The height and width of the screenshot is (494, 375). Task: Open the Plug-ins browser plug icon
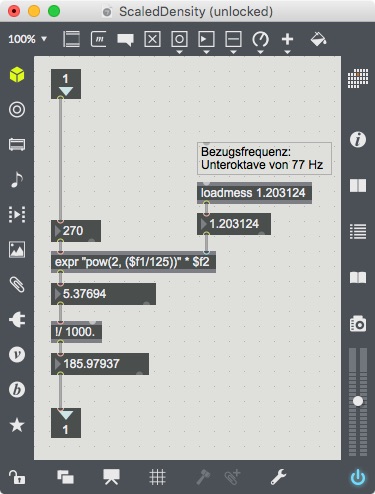[17, 320]
